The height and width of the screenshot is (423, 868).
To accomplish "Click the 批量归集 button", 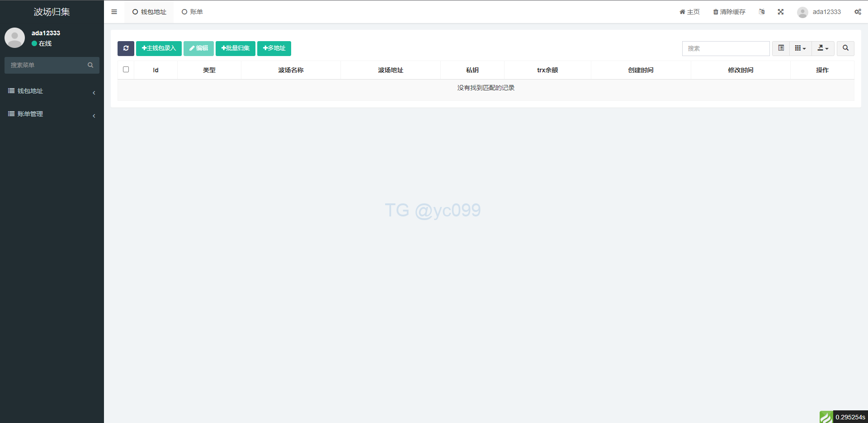I will coord(235,48).
